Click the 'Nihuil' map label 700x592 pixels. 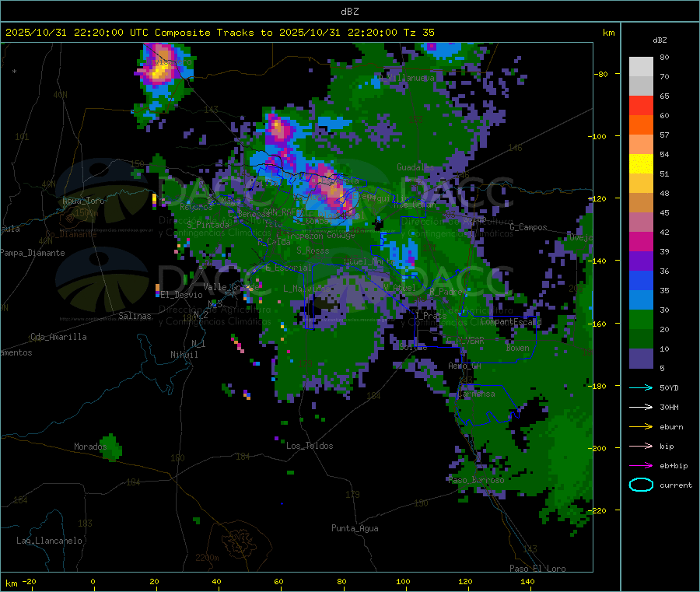184,355
